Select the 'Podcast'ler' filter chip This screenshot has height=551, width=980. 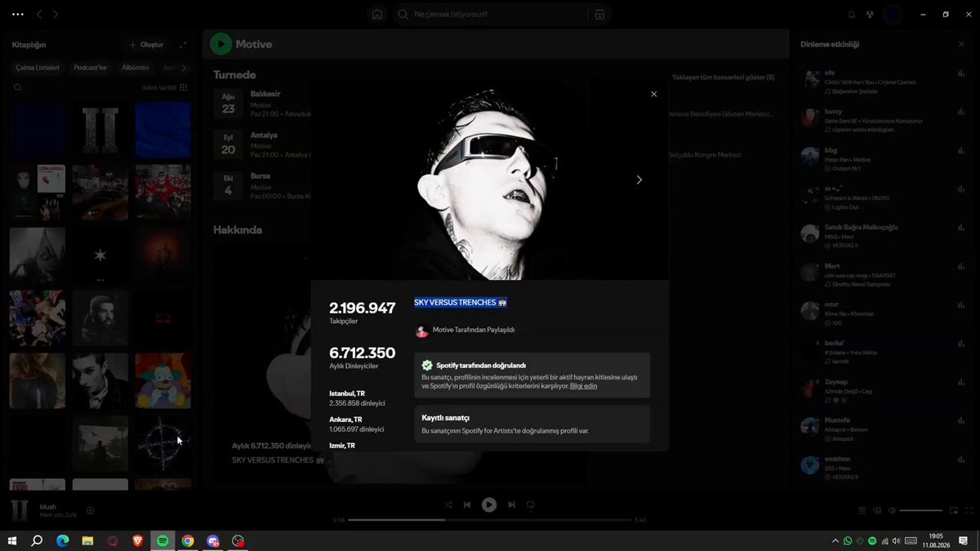tap(91, 68)
